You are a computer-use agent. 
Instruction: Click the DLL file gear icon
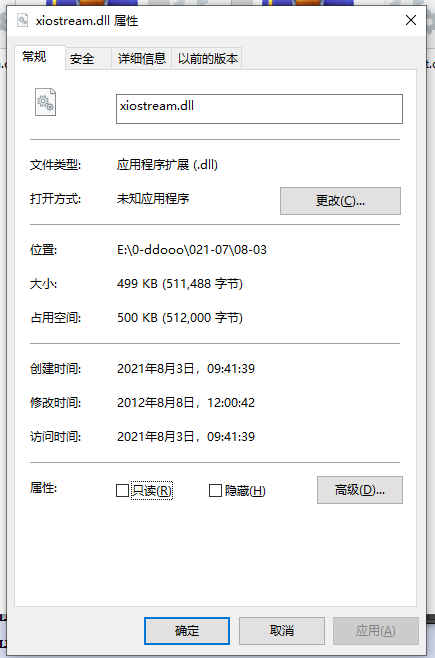45,102
